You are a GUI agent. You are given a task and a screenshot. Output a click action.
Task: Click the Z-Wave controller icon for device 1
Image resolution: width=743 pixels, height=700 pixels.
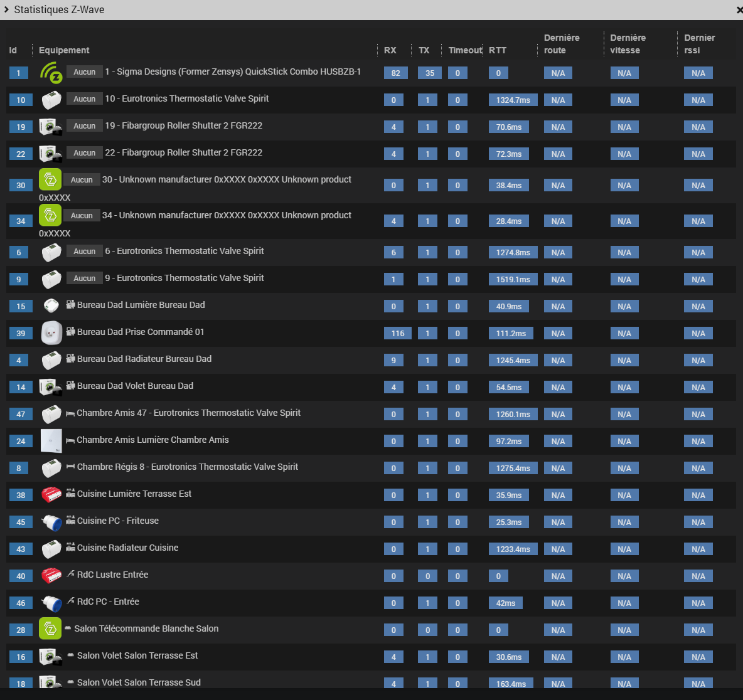51,73
